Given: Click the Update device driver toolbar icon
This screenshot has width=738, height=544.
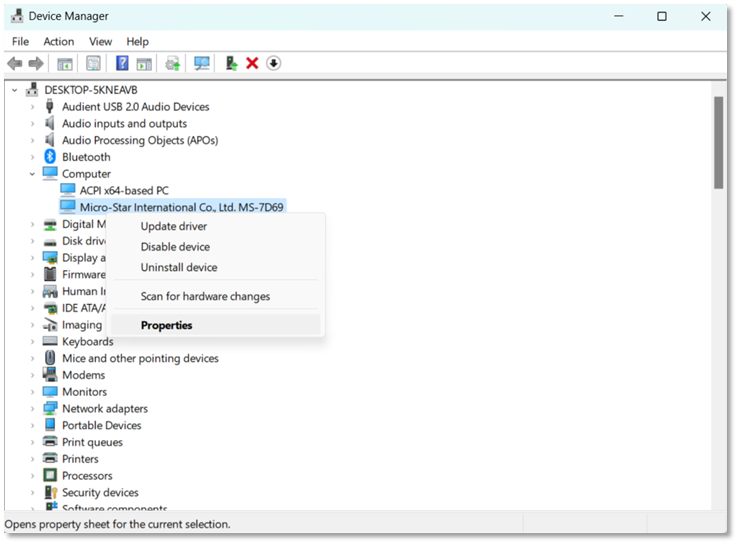Looking at the screenshot, I should pos(173,64).
